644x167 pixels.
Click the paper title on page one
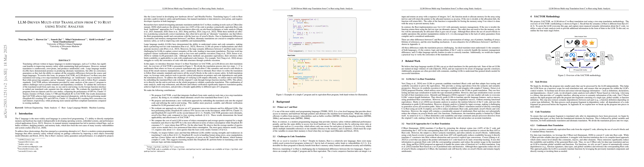click(64, 24)
